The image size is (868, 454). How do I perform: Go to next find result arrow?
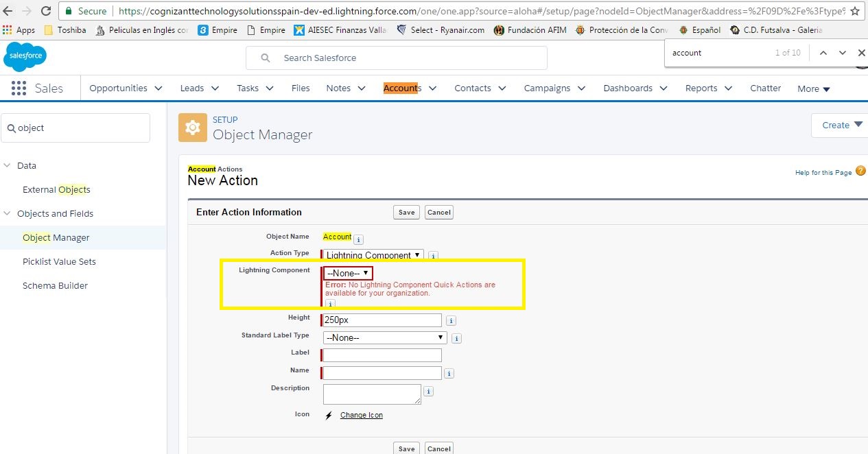[843, 53]
